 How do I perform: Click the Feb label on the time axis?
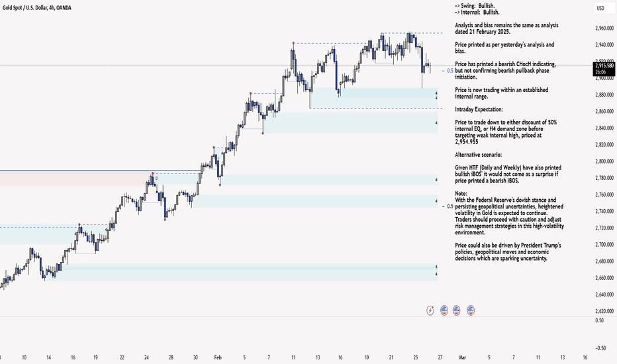point(218,357)
